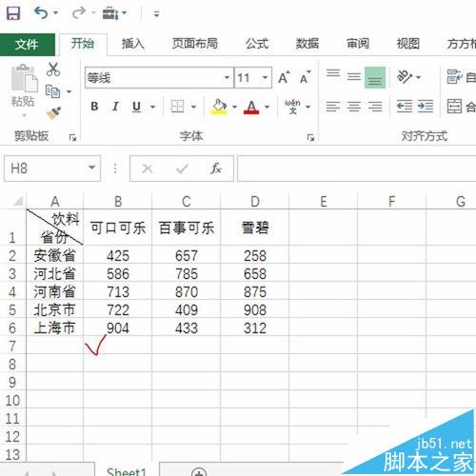Click the Wrap Text icon
The image size is (476, 476).
[x=454, y=77]
